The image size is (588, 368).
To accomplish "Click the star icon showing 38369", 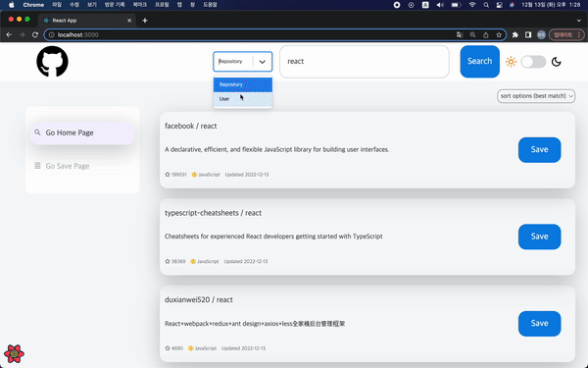I will [168, 261].
